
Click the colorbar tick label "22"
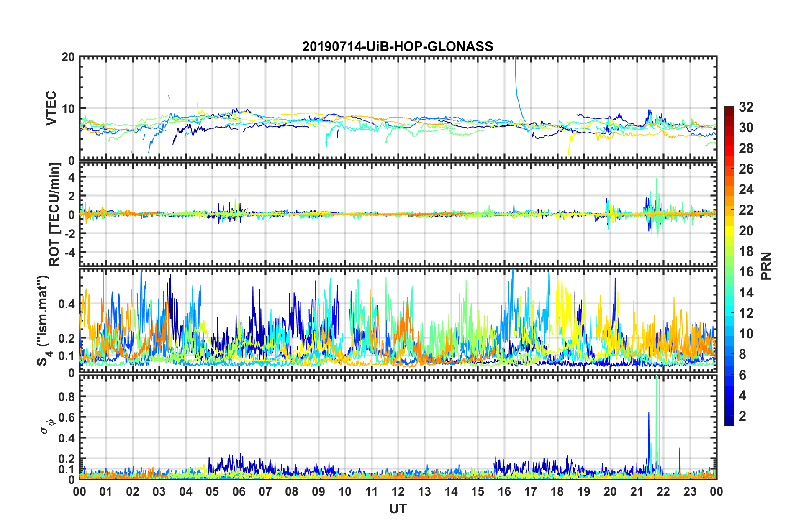click(746, 210)
